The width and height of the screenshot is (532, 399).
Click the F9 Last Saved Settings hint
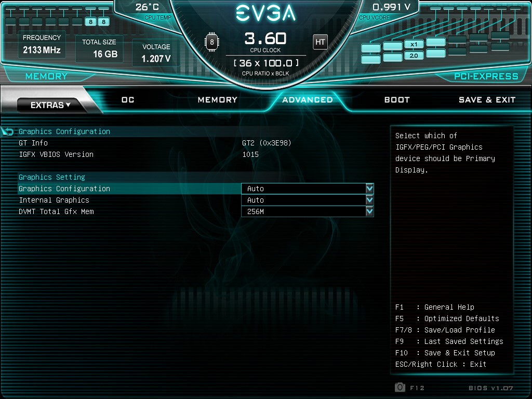[x=449, y=341]
